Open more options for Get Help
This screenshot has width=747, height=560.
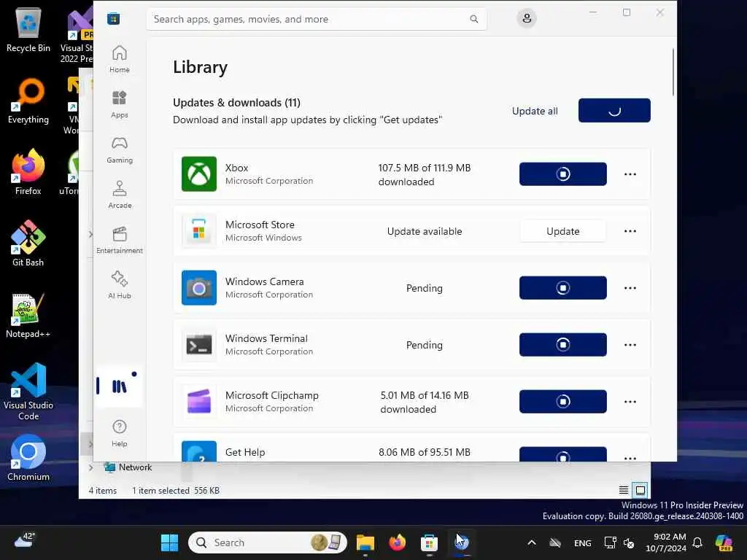[630, 458]
